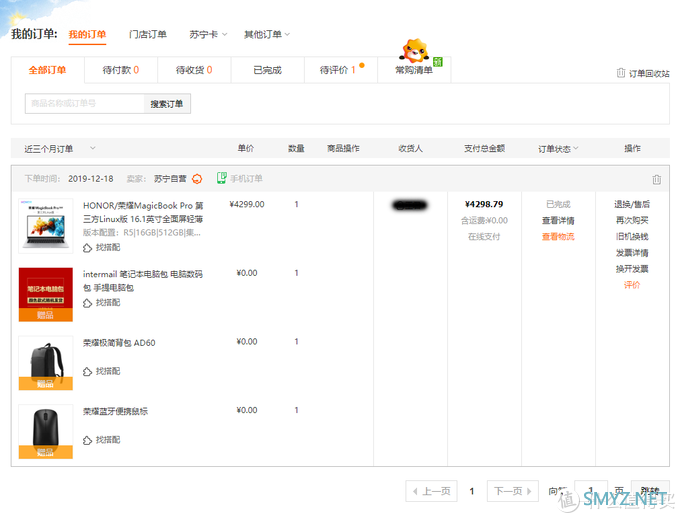Screen dimensions: 680x518
Task: Open the intermail 笔记本电脑包 product title
Action: click(143, 281)
